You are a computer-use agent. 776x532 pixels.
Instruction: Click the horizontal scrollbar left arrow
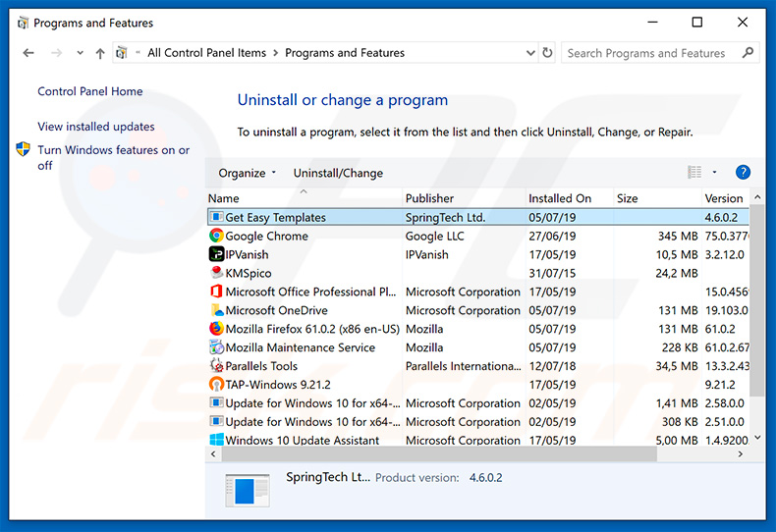coord(213,453)
